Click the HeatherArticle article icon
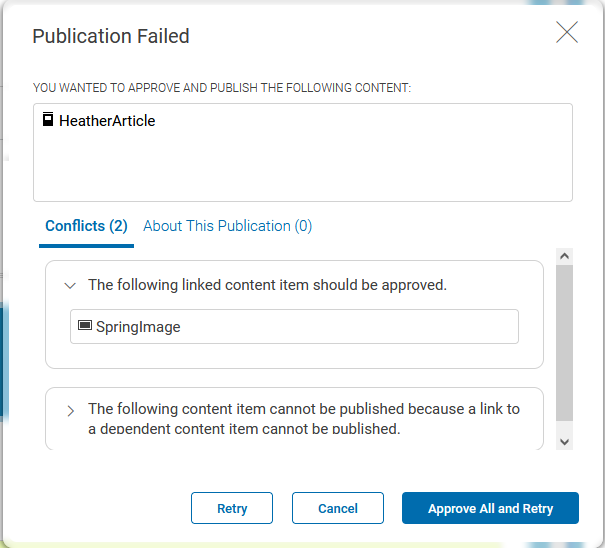 point(47,120)
